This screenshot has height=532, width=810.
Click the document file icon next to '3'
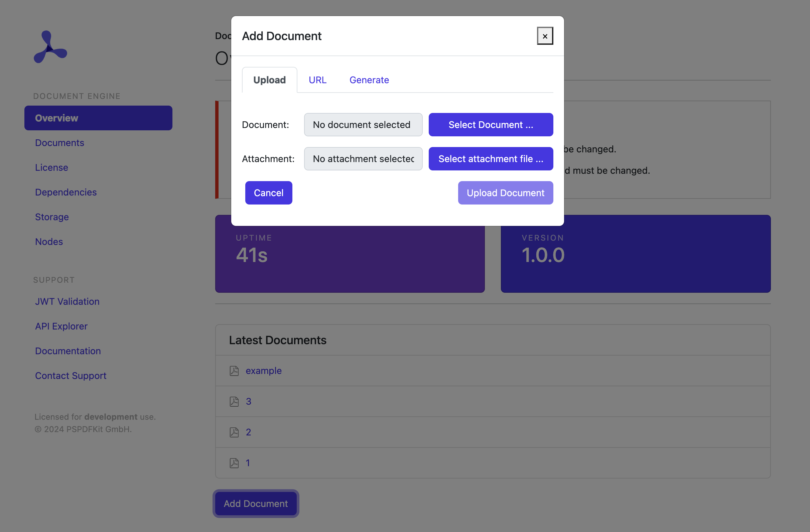pyautogui.click(x=234, y=401)
